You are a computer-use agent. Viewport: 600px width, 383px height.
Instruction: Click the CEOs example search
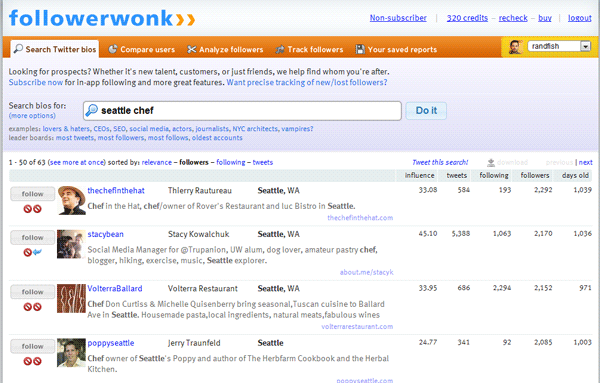(x=101, y=129)
